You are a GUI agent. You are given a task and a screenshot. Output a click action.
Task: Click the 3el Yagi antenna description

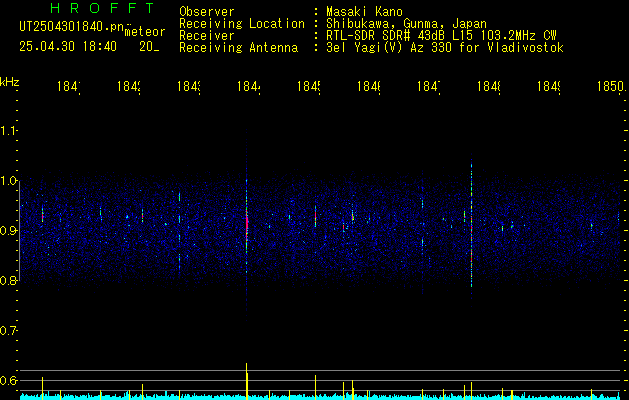click(445, 48)
